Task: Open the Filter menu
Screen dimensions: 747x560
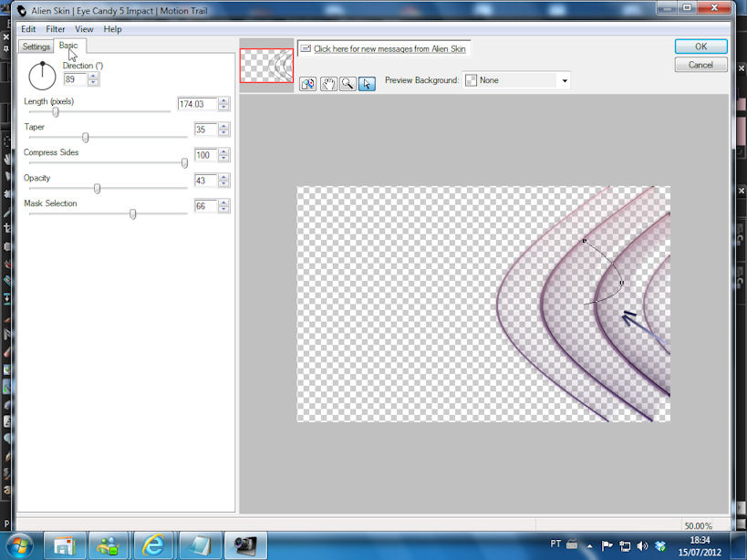Action: [56, 29]
